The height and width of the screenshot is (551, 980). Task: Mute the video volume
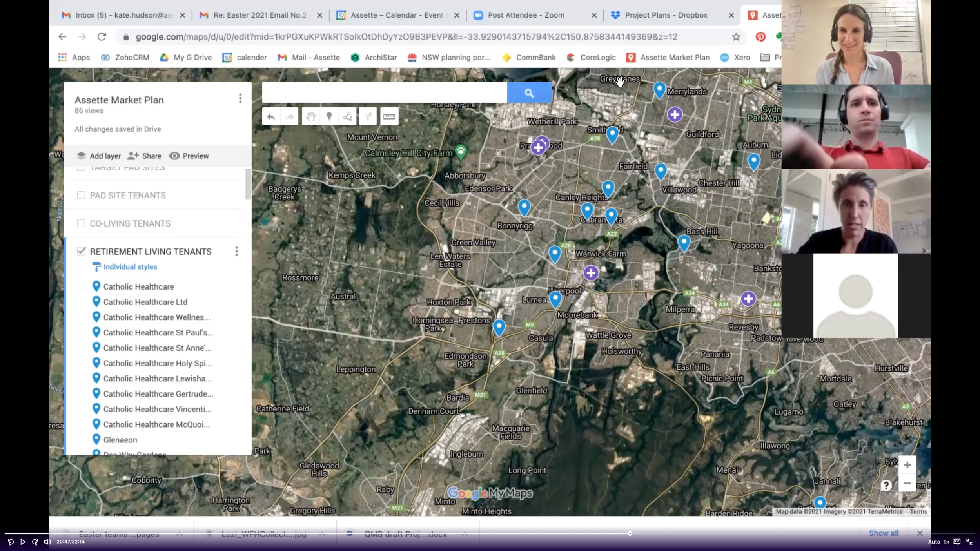click(47, 542)
